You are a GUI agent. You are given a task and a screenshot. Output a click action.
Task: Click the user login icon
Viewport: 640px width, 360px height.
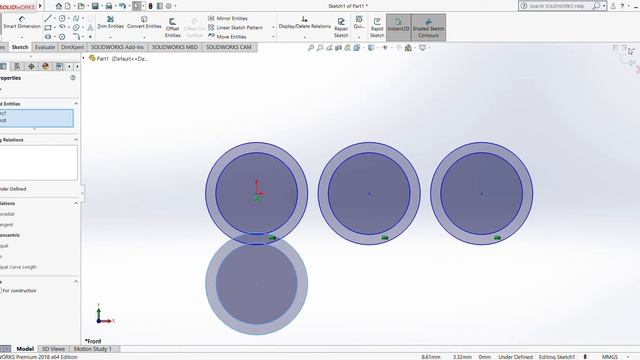(x=613, y=6)
